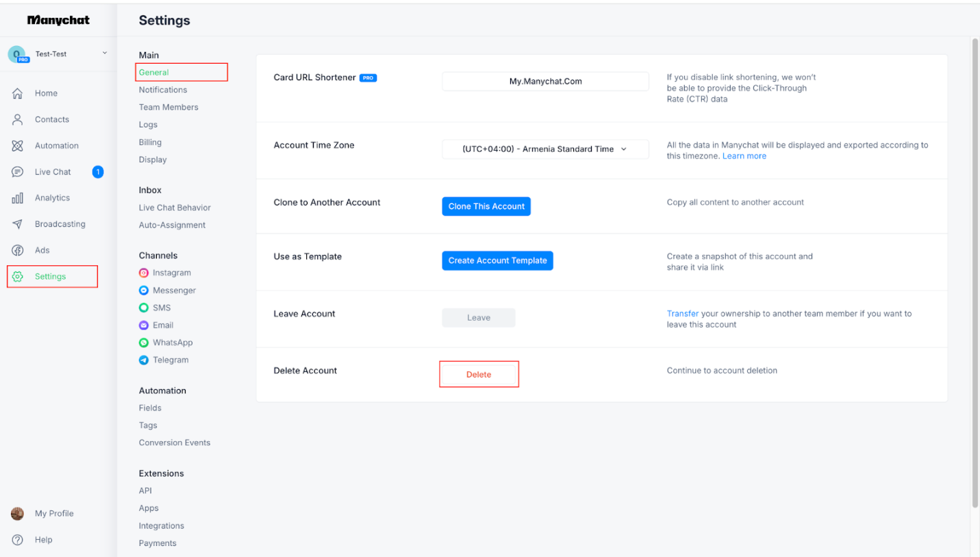Click the My.Manychat.Com URL shortener field

(x=545, y=82)
